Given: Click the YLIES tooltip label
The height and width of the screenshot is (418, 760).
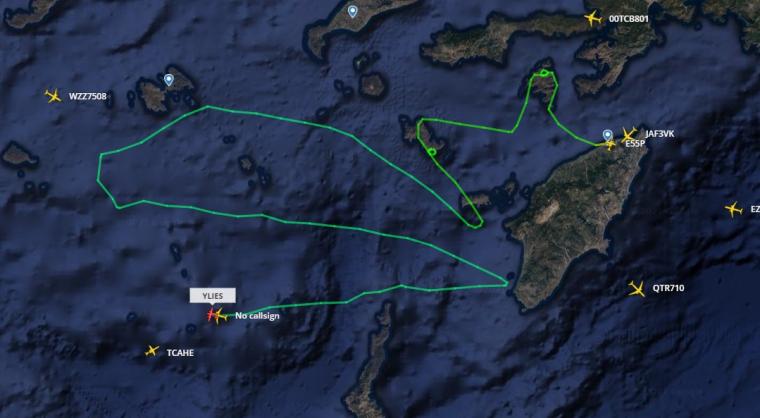Looking at the screenshot, I should tap(213, 295).
